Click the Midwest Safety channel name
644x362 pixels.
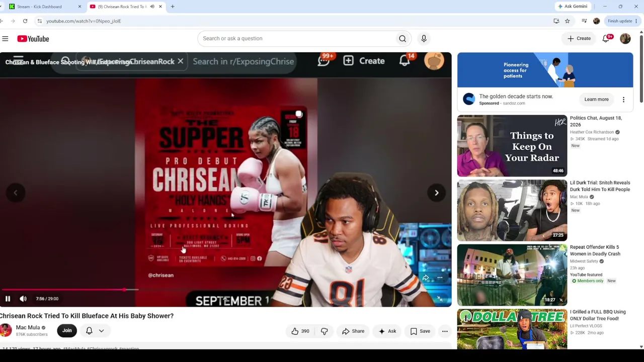[584, 261]
